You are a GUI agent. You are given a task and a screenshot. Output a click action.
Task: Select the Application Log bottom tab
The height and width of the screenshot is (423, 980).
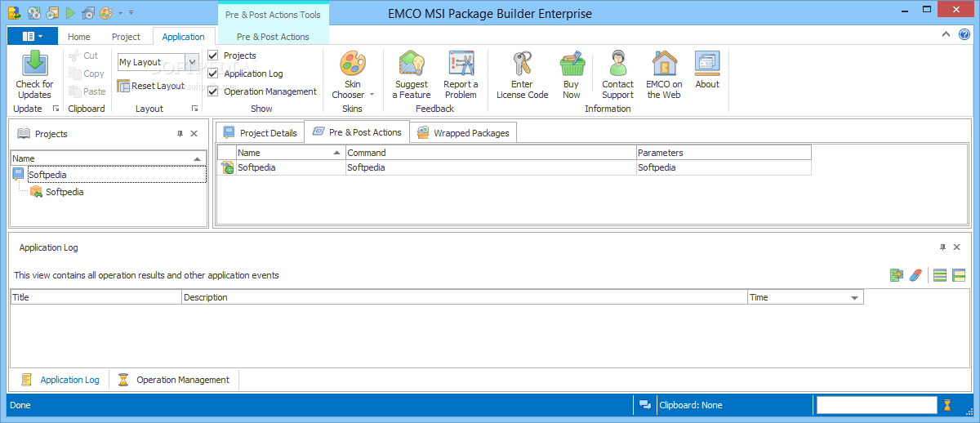point(60,380)
